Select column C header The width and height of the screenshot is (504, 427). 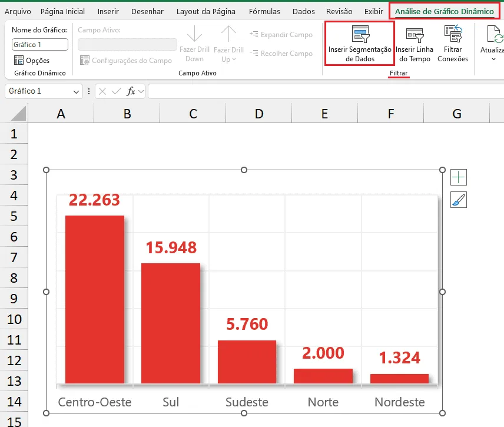[193, 113]
